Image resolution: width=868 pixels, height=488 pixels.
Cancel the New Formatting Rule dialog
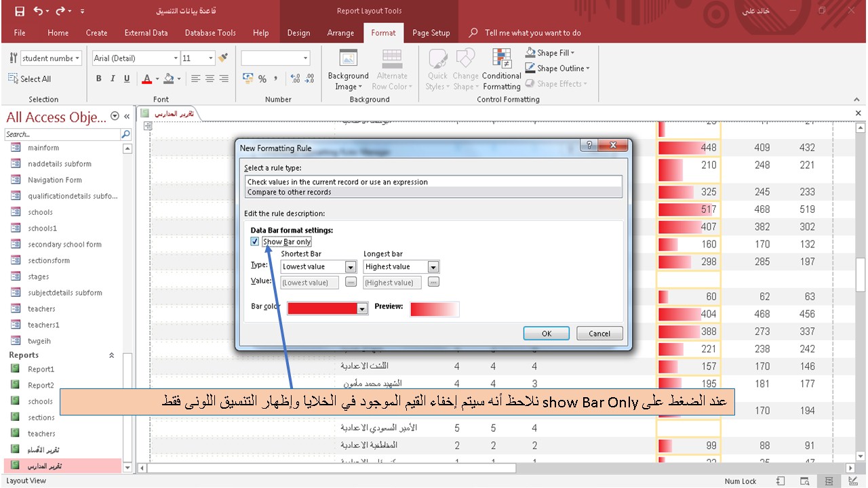click(x=599, y=333)
